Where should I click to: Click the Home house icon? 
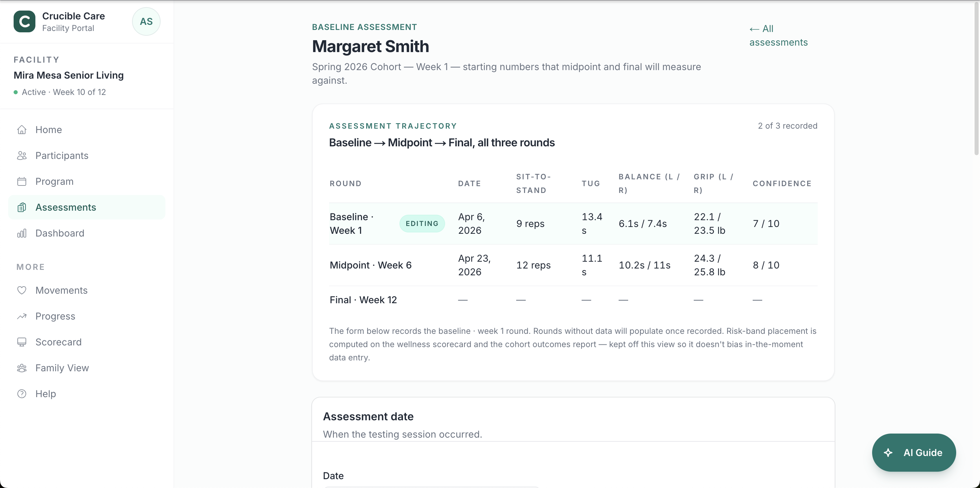click(x=22, y=130)
